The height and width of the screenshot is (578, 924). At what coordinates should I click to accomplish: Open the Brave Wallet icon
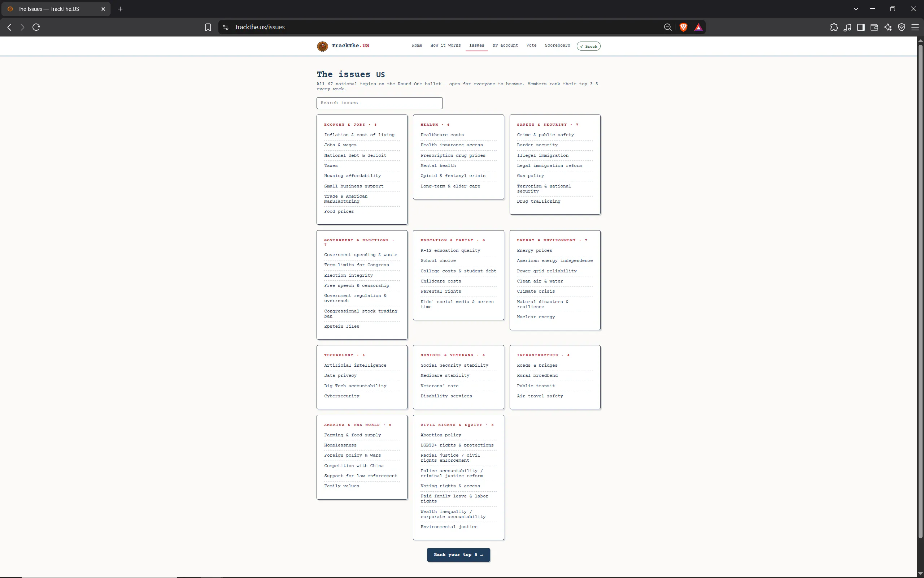(x=874, y=27)
